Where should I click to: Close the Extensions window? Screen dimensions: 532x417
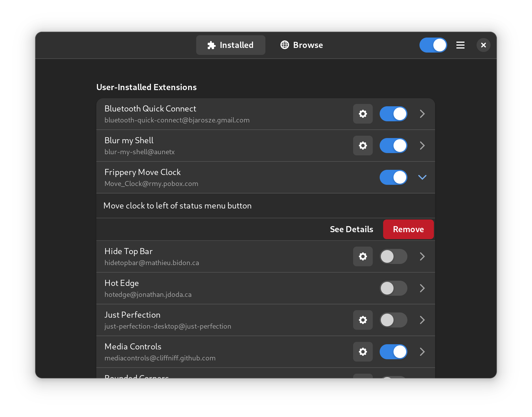(483, 45)
